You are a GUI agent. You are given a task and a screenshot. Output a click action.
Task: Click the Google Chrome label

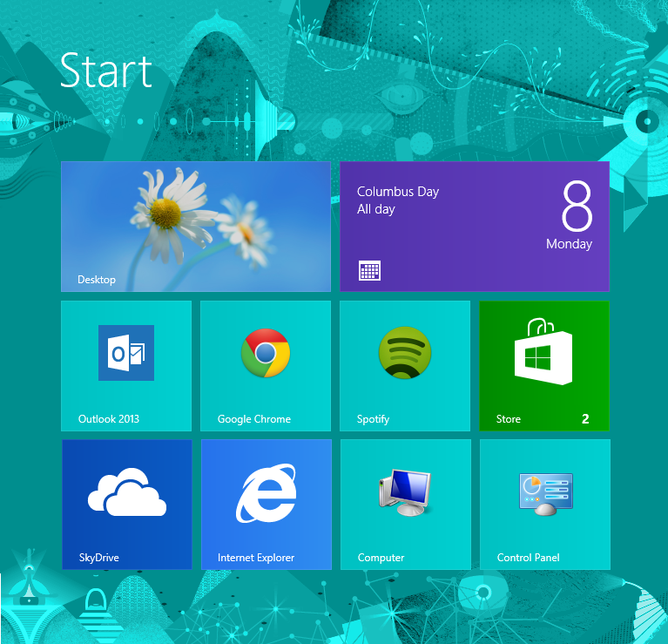(x=254, y=419)
